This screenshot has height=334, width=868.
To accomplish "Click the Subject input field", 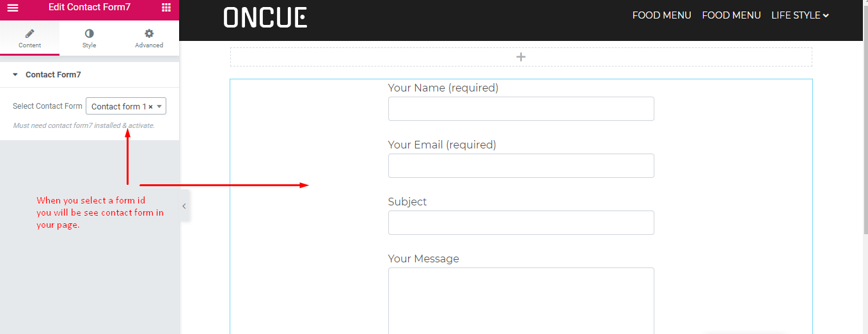I will 521,223.
